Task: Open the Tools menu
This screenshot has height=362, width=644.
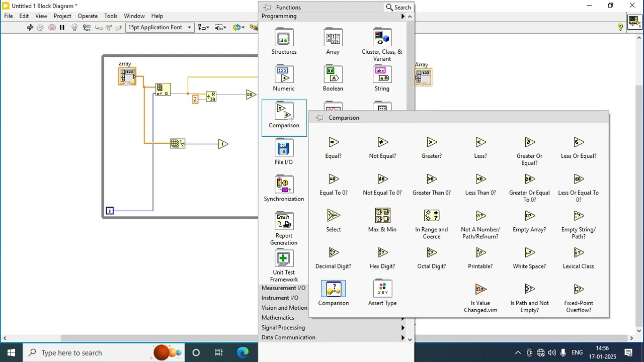Action: pos(111,16)
